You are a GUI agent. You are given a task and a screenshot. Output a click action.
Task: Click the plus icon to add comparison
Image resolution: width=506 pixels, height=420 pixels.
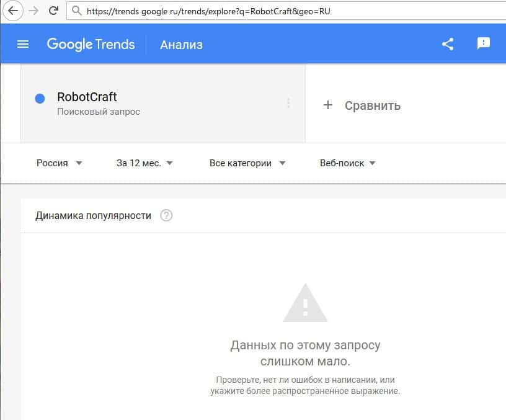pos(328,105)
